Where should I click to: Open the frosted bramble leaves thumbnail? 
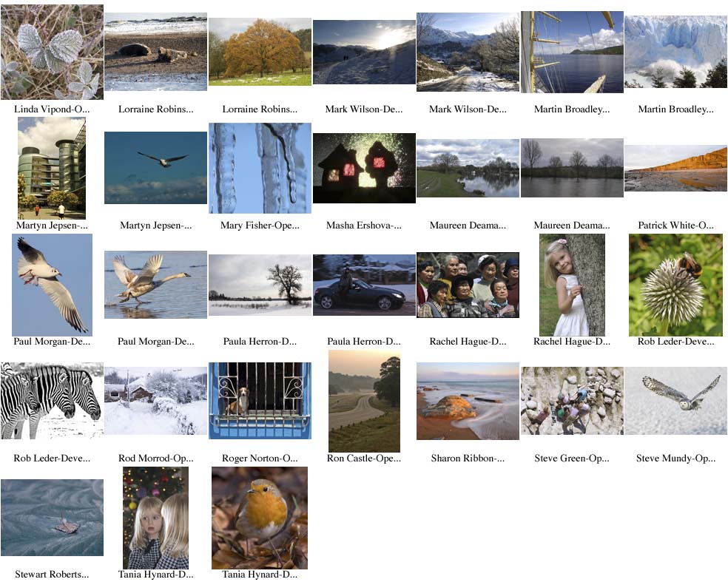point(52,52)
